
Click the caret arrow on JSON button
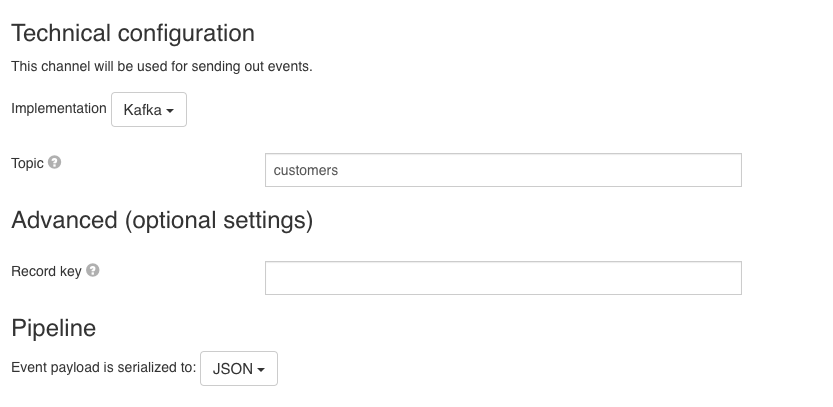pos(261,370)
